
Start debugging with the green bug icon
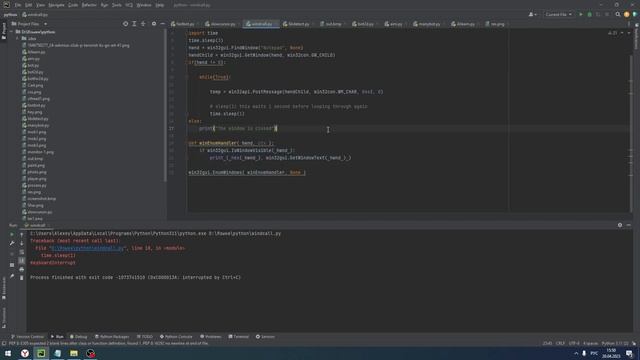pyautogui.click(x=589, y=14)
